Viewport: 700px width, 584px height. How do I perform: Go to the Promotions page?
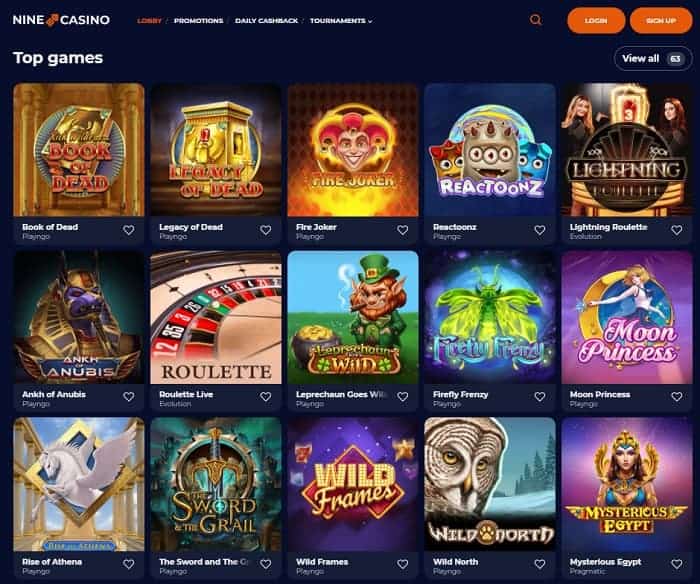(199, 21)
